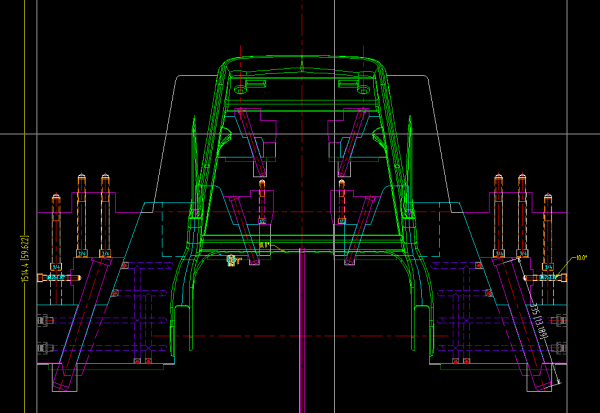Select the 1514.4 [59.622] vertical dimension text
The image size is (600, 413).
click(25, 259)
